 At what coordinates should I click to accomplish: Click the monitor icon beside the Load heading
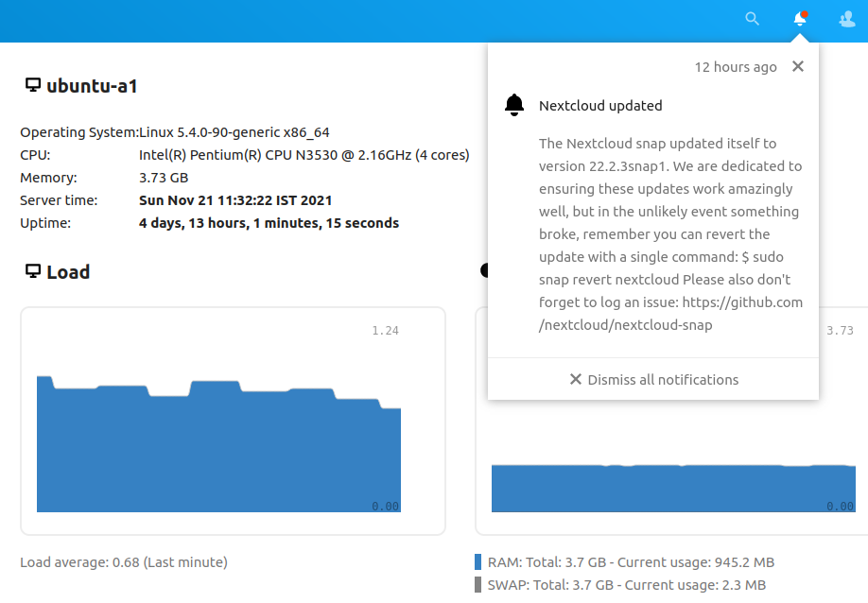(x=31, y=271)
